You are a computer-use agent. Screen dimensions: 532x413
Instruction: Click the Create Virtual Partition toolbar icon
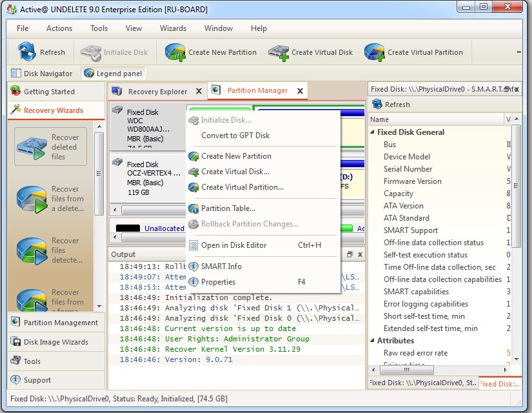413,52
